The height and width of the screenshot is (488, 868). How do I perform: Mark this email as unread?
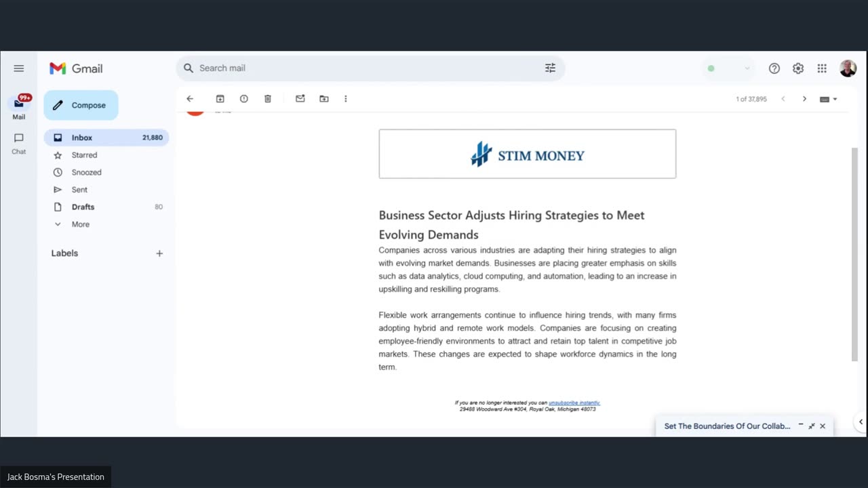click(x=300, y=99)
